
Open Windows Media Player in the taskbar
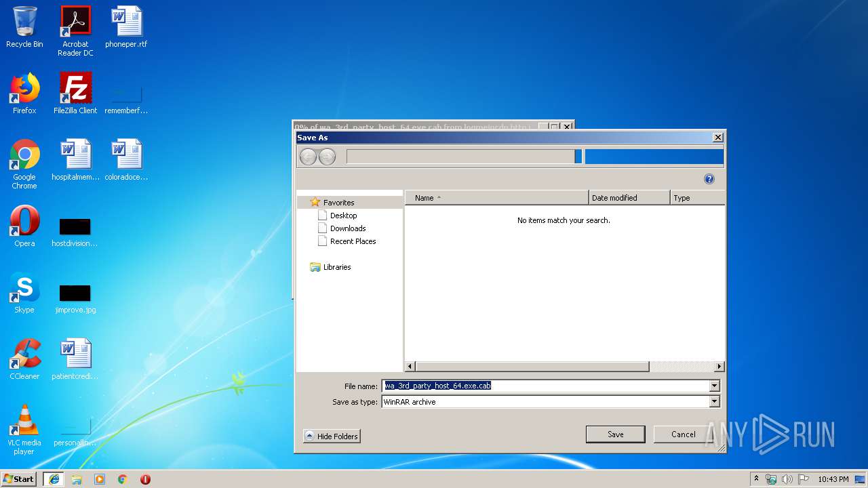[100, 479]
